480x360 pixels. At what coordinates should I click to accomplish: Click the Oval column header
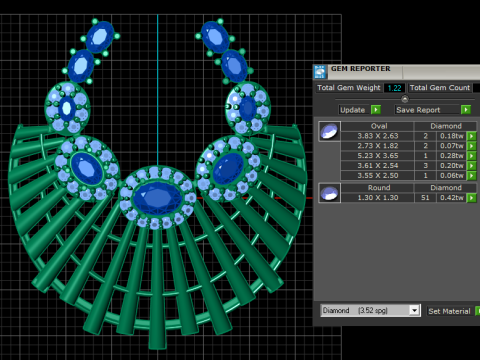tap(379, 126)
